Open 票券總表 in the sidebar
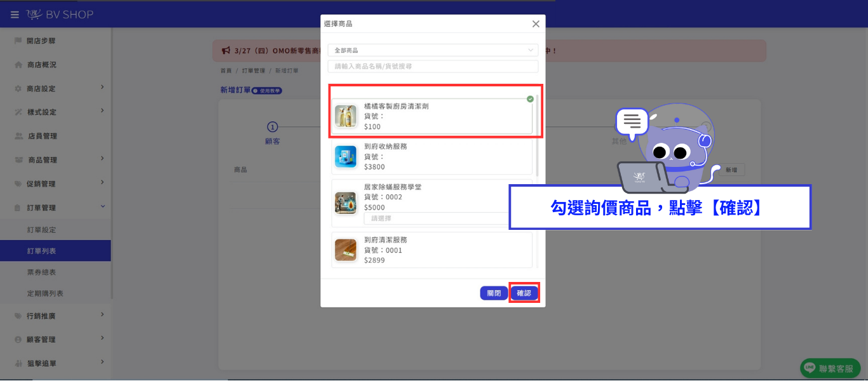The image size is (868, 381). coord(55,272)
